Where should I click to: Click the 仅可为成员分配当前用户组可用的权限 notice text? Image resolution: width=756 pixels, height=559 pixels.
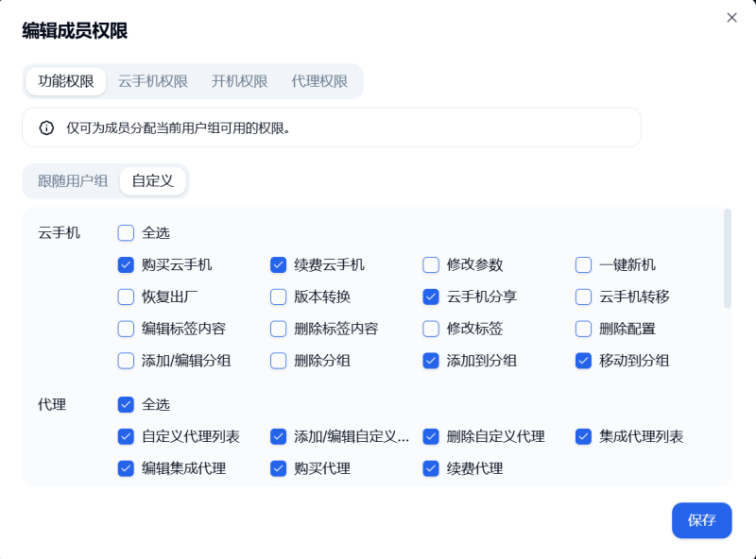pyautogui.click(x=179, y=128)
